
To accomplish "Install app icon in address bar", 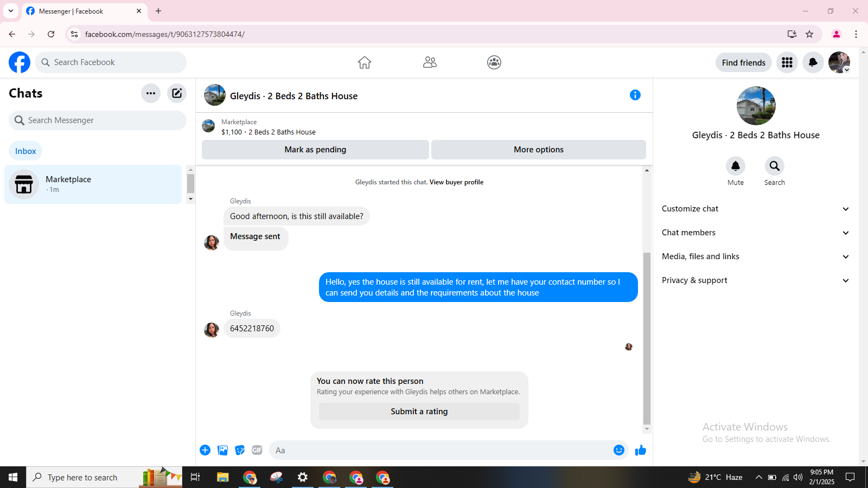I will point(792,34).
